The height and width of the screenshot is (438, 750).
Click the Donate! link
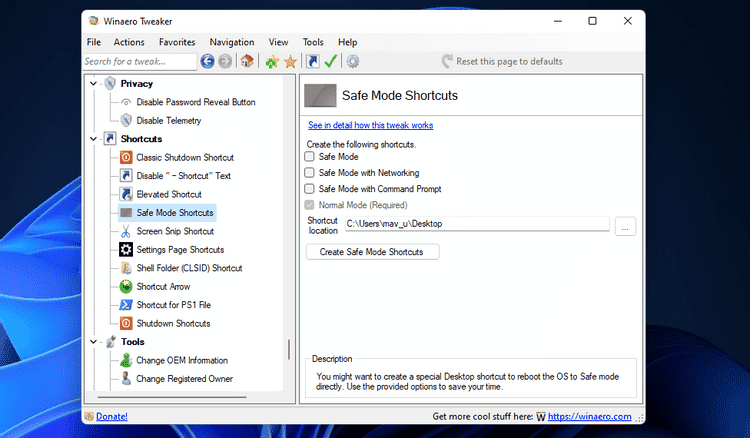(x=112, y=416)
